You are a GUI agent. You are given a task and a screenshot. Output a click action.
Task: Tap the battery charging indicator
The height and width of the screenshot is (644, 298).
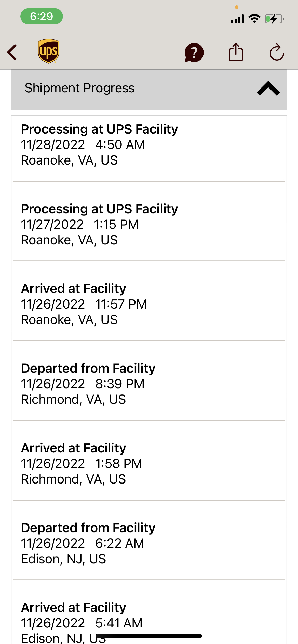[x=274, y=19]
